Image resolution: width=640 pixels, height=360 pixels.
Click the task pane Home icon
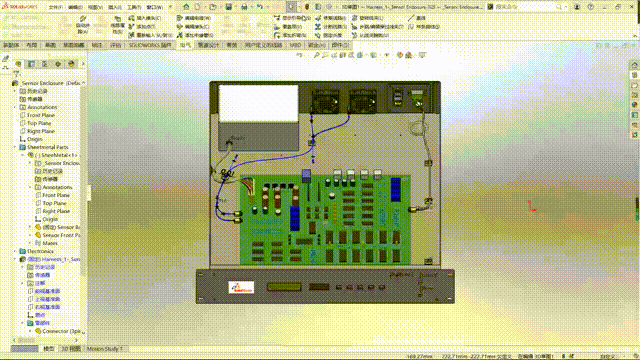coord(635,65)
